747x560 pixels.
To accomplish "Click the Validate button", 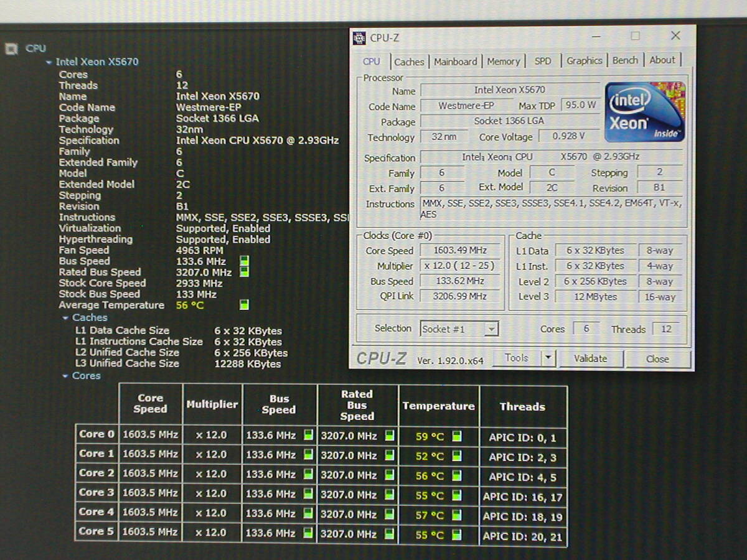I will click(590, 358).
